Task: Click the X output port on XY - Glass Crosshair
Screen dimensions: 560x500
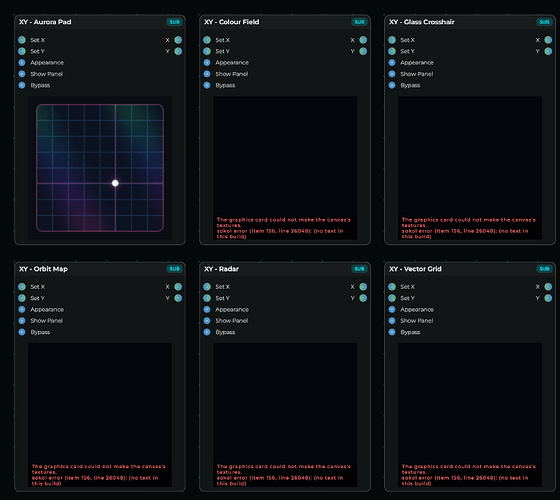Action: point(548,40)
